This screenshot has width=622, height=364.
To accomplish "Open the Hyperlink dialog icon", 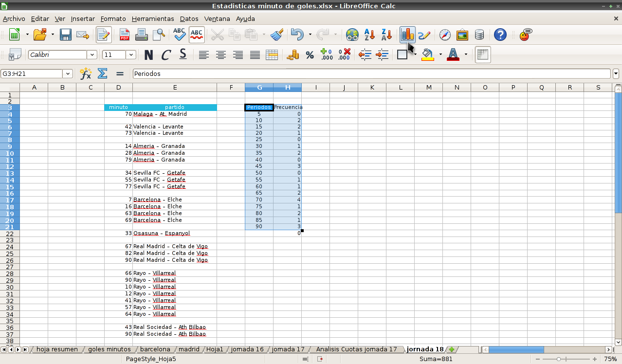I will 352,35.
